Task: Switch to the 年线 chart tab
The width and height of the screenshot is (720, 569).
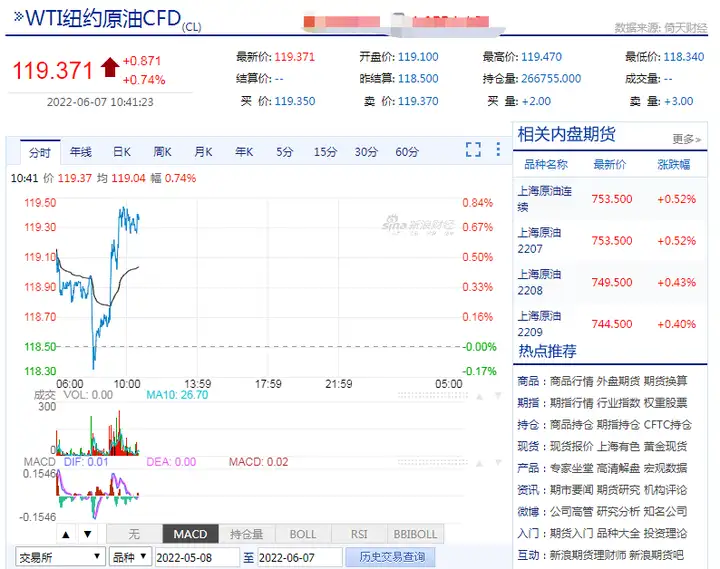Action: 81,152
